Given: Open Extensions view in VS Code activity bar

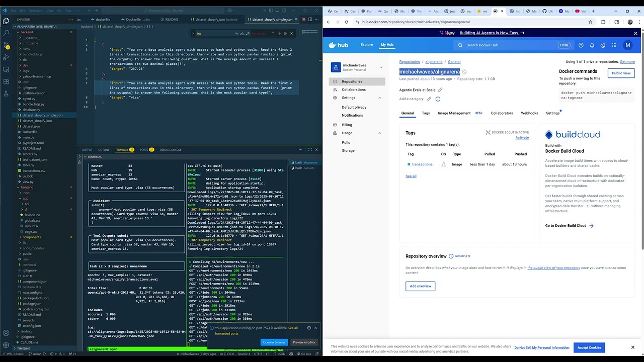Looking at the screenshot, I should tap(6, 82).
